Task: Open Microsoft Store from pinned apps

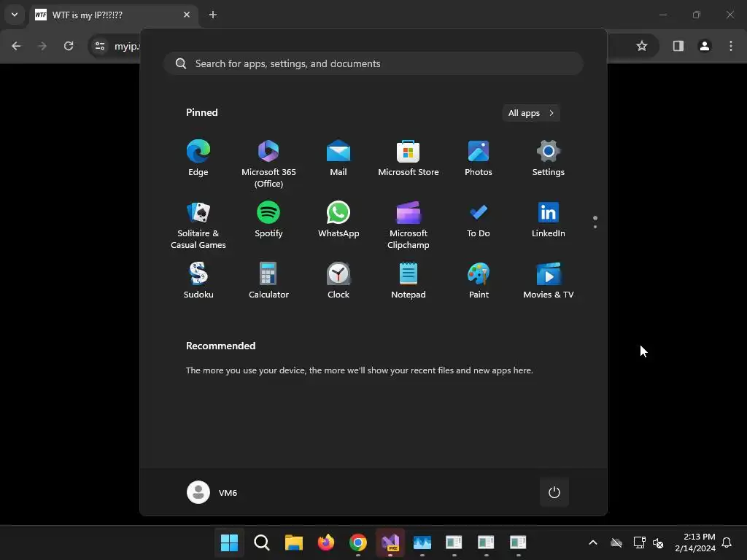Action: (409, 158)
